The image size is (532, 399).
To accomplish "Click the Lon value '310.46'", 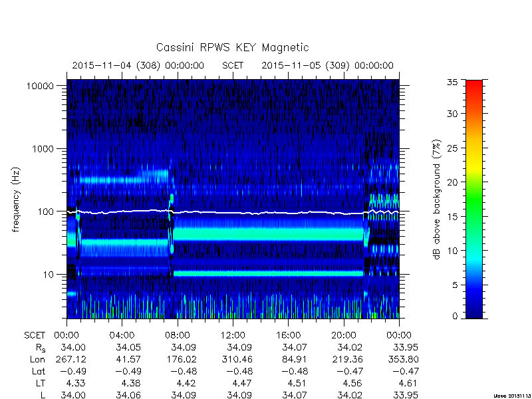I will 238,359.
